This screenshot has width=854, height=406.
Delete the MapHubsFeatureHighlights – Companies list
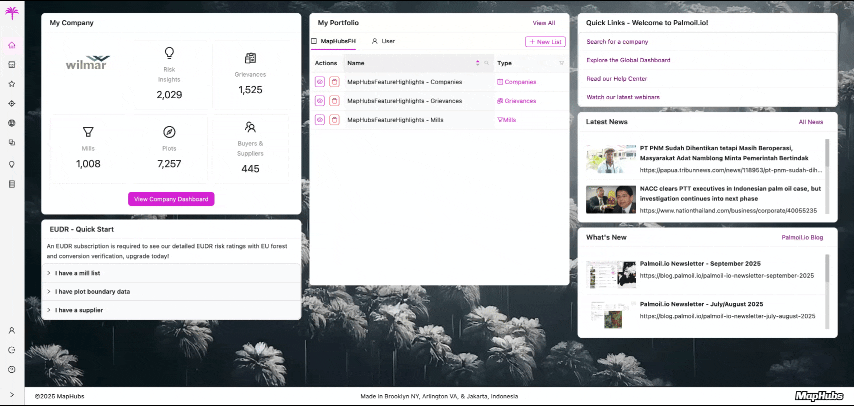point(334,82)
